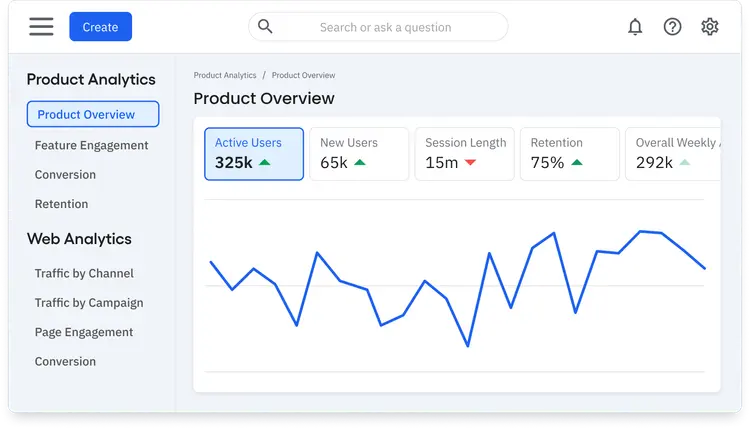The height and width of the screenshot is (429, 750).
Task: Click the red down arrow beside 15m
Action: pyautogui.click(x=470, y=163)
